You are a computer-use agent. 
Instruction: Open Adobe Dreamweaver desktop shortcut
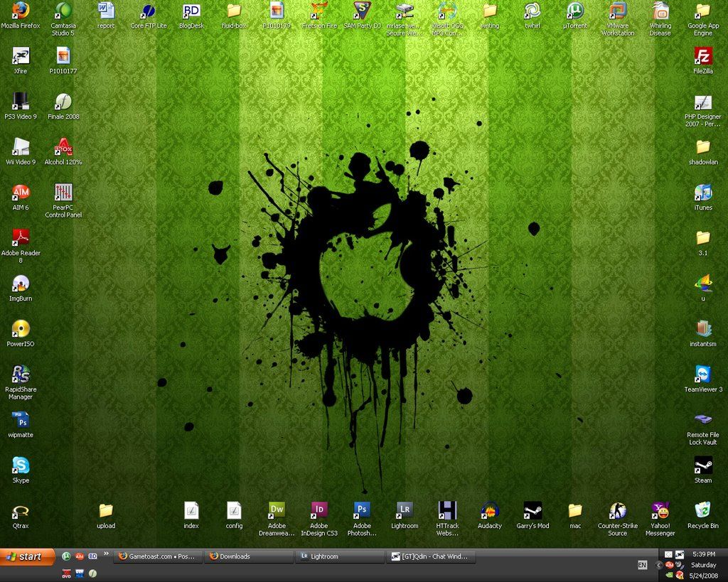coord(277,519)
